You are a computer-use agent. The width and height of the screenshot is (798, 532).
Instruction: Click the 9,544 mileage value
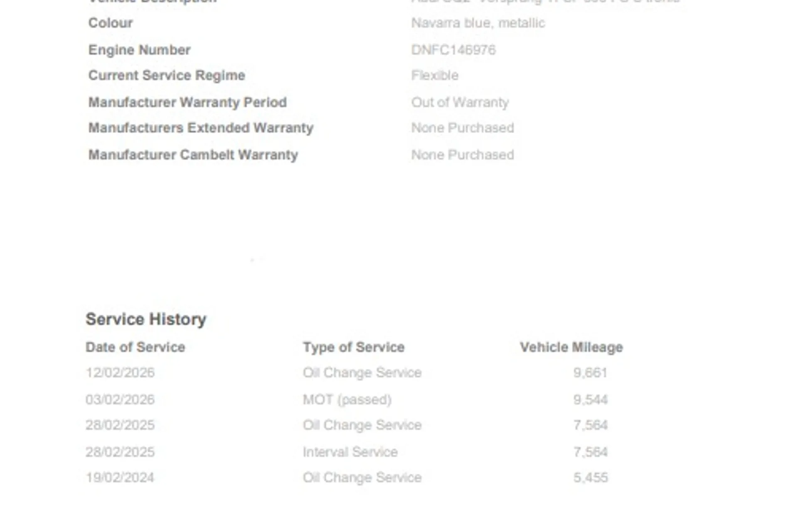coord(590,399)
